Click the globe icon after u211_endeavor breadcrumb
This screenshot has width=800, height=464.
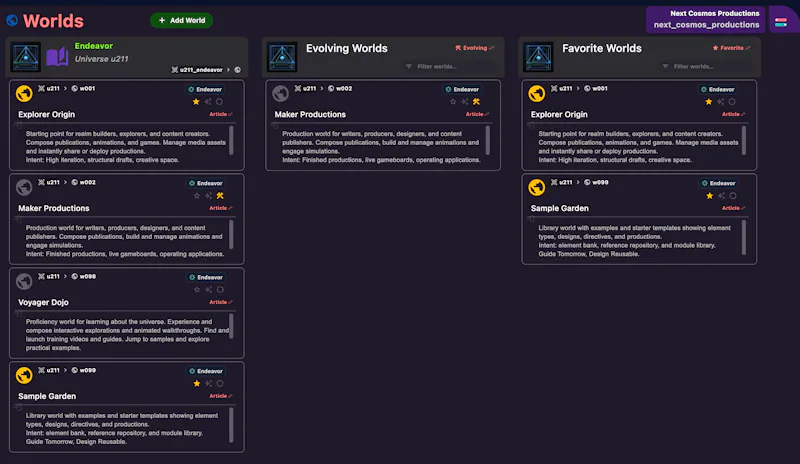237,70
